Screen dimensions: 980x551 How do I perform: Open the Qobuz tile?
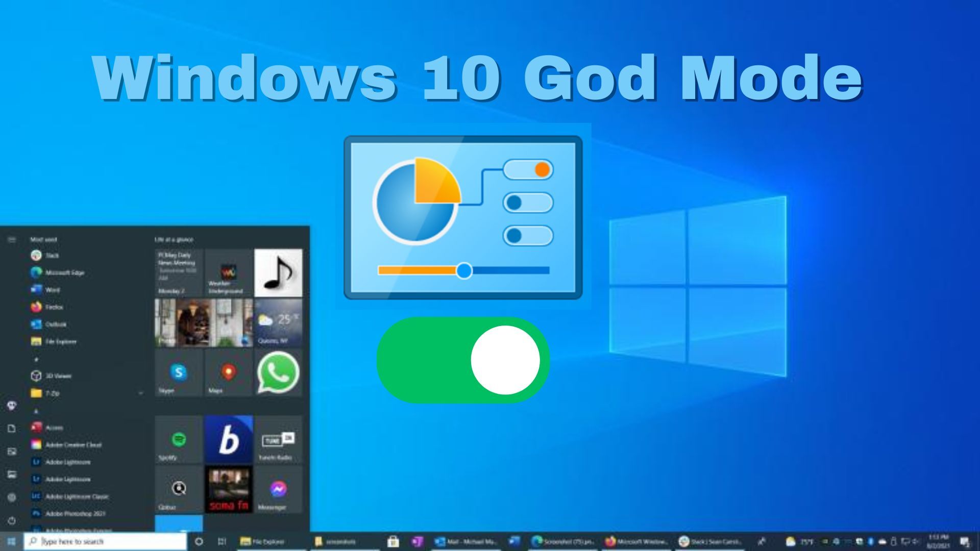pos(179,489)
